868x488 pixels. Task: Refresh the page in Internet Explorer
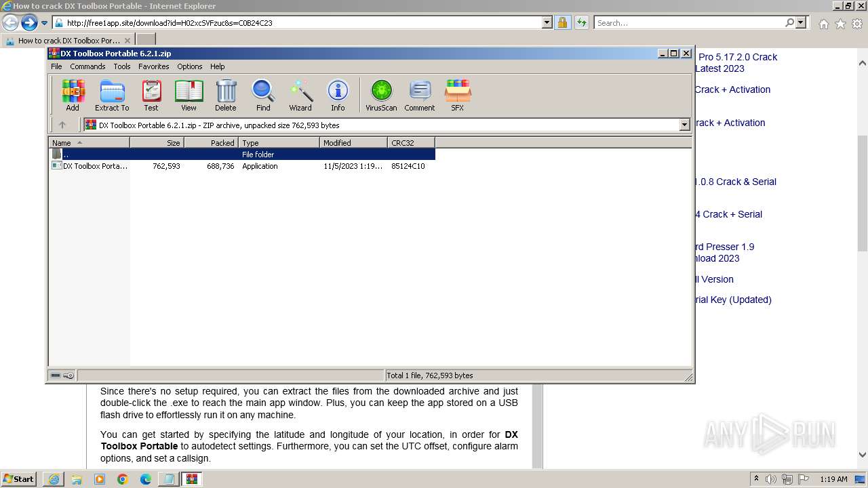[581, 22]
